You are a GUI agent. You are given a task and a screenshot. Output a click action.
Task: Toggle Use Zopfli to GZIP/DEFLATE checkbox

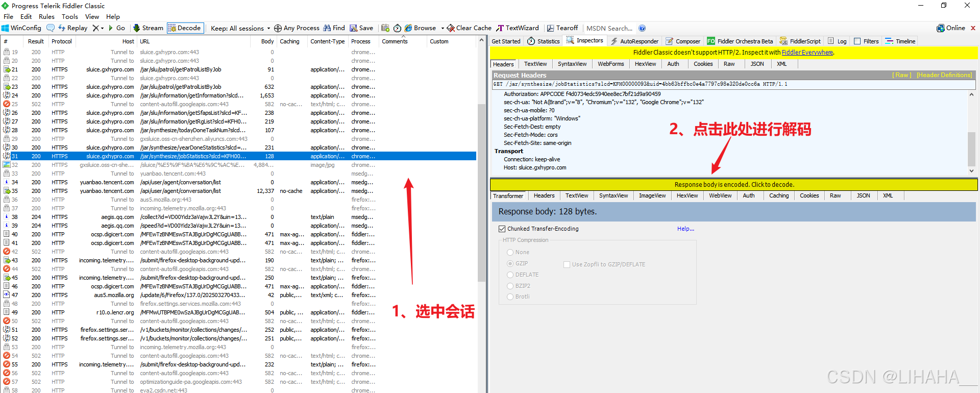click(x=567, y=264)
